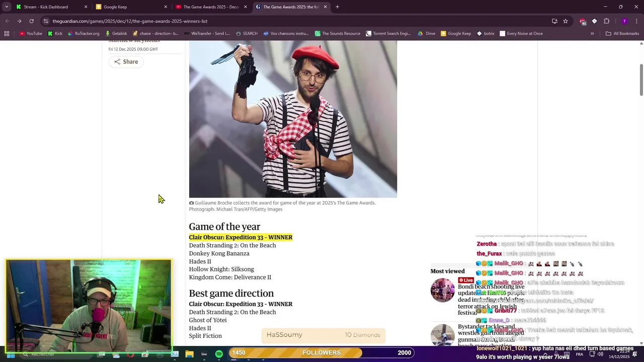Open the All Bookmarks folder

pyautogui.click(x=623, y=34)
